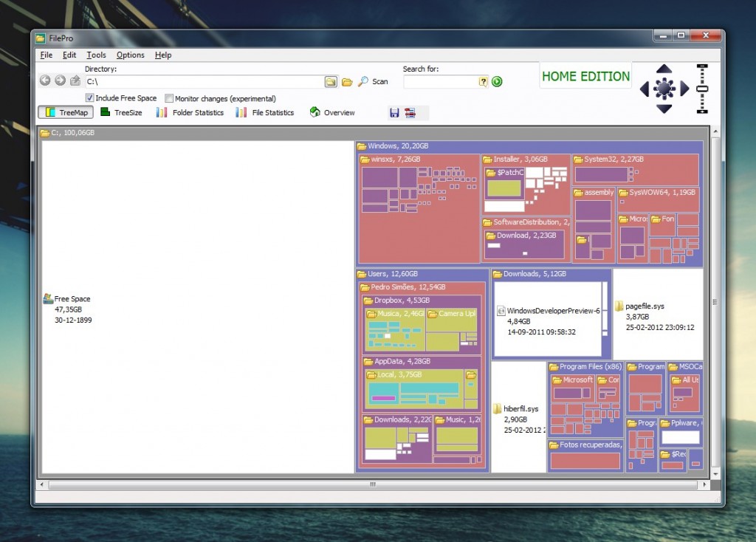Open the Help menu

click(x=163, y=55)
